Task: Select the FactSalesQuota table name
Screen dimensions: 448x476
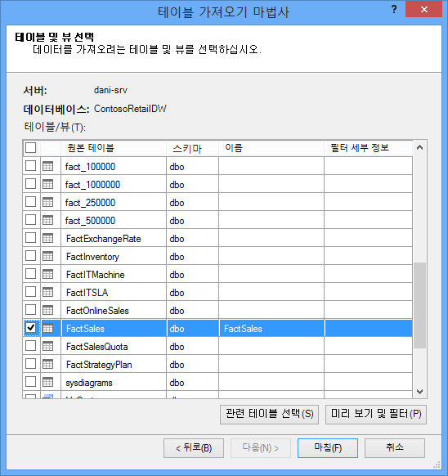Action: pos(96,347)
